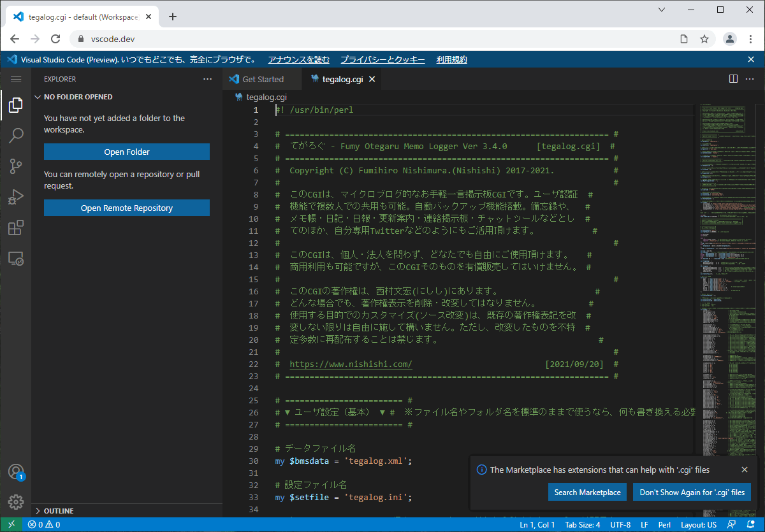Image resolution: width=765 pixels, height=532 pixels.
Task: Open the Manage gear menu
Action: (16, 502)
